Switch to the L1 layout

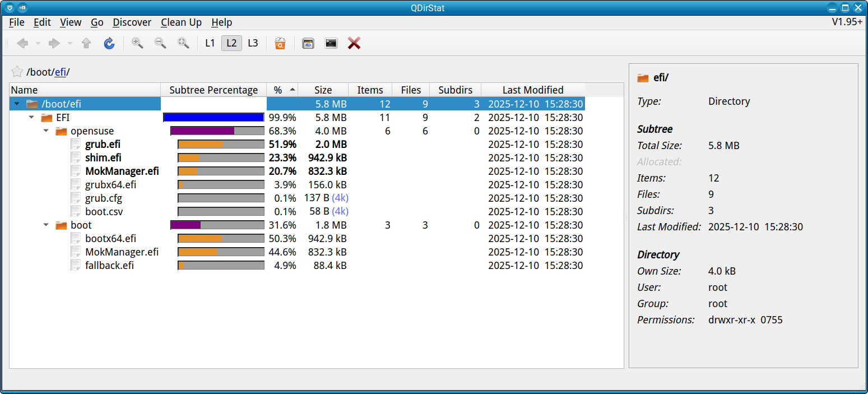point(210,43)
